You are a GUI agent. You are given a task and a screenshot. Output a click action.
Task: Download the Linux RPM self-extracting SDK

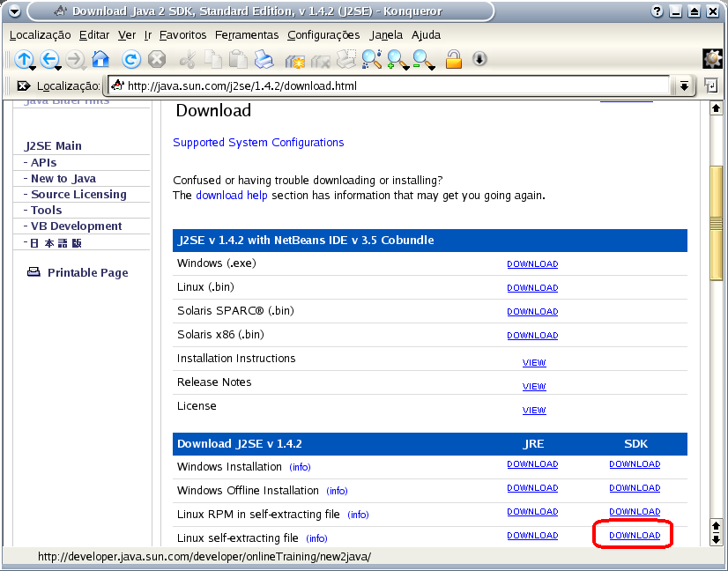click(x=635, y=512)
